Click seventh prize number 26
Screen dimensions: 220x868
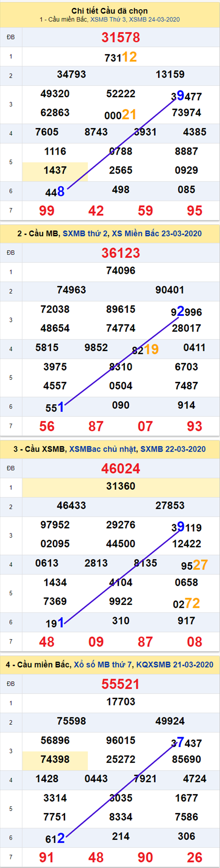[x=195, y=857]
